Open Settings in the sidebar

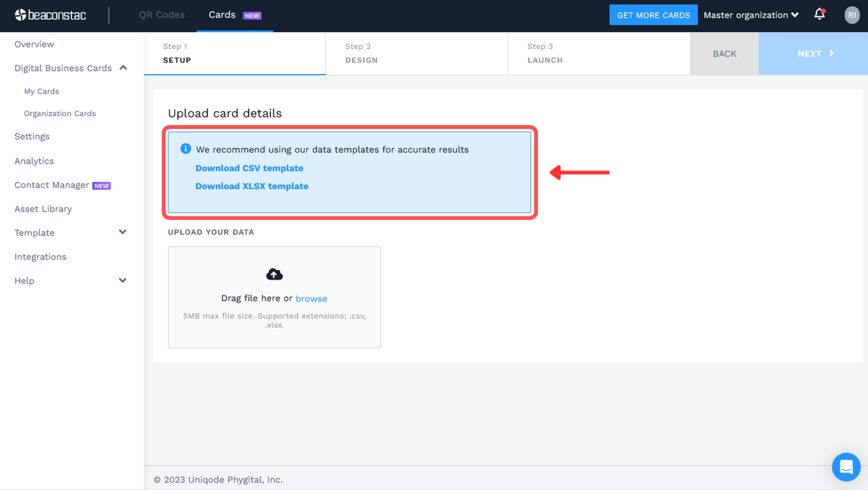pos(32,136)
